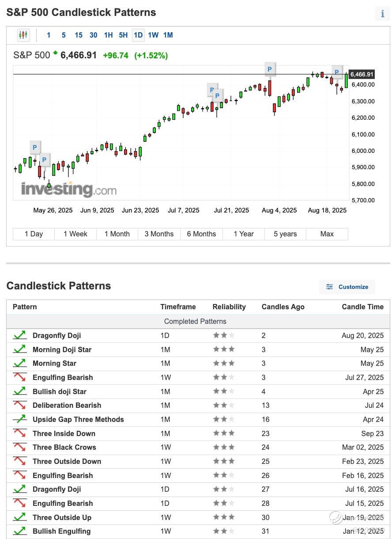Viewport: 392px width, 539px height.
Task: Click the Sep 23 candle time cell
Action: [373, 433]
